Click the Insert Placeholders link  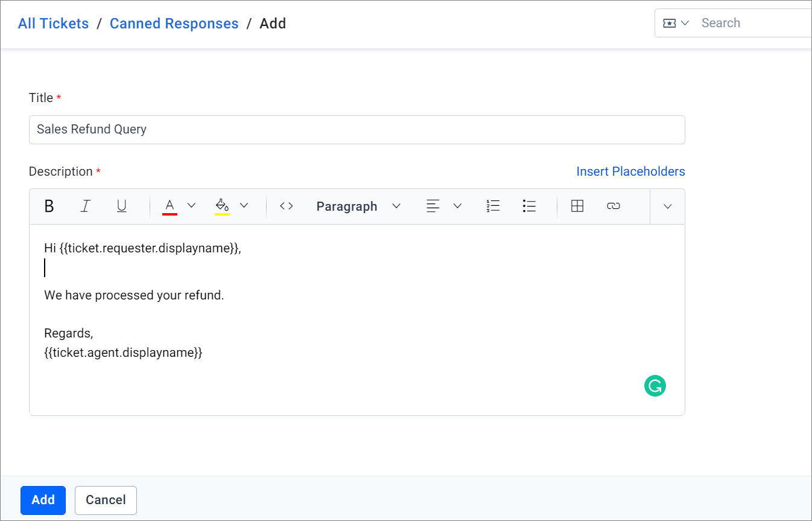point(630,171)
